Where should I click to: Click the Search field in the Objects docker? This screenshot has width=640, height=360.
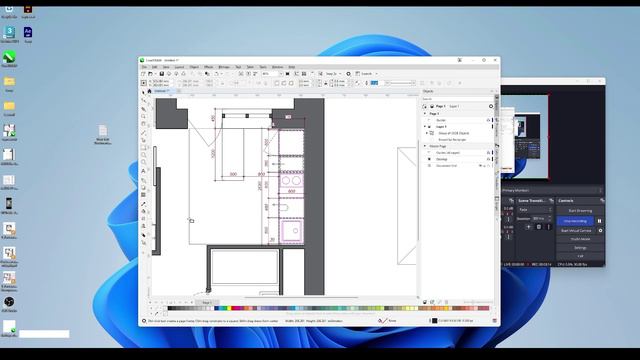(457, 99)
